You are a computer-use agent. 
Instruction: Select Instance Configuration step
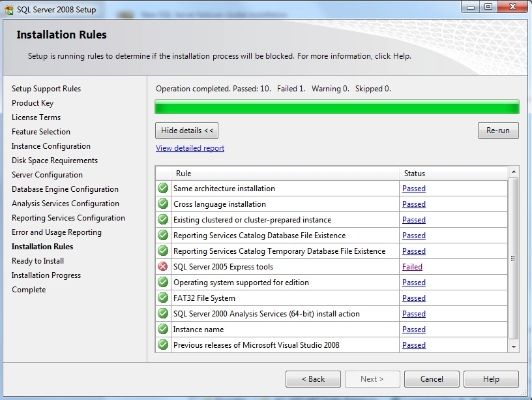coord(51,146)
